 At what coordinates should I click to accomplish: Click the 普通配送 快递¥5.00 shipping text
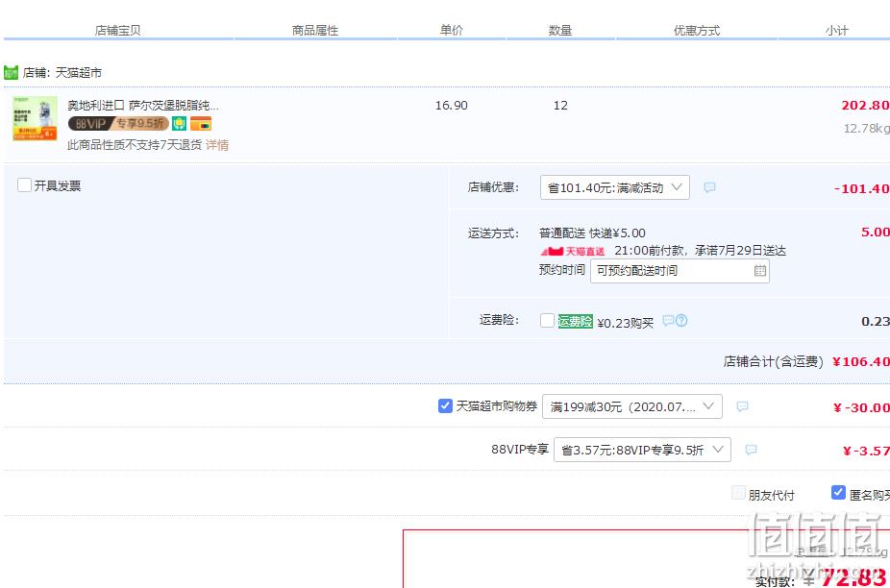(592, 233)
